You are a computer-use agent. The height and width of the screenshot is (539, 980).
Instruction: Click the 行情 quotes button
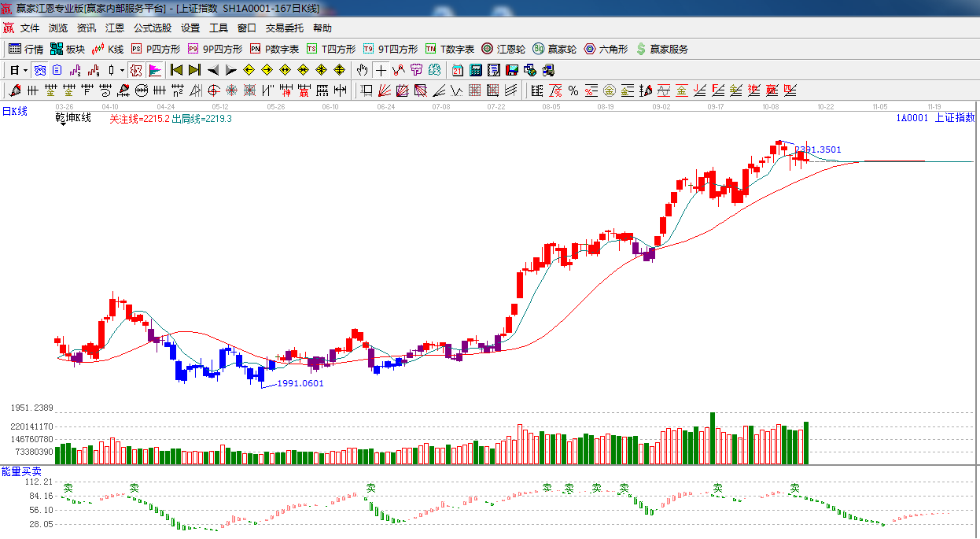coord(26,49)
